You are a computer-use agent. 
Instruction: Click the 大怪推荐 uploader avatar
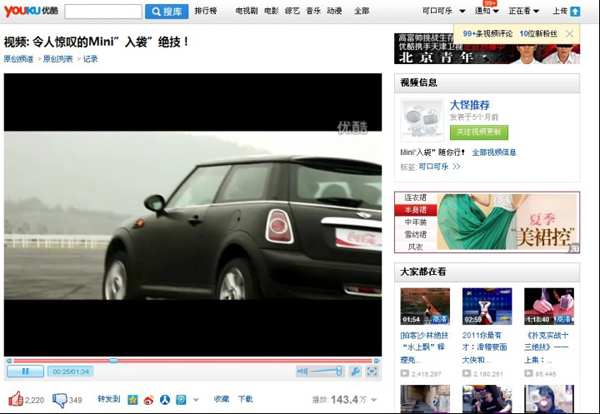(x=422, y=120)
